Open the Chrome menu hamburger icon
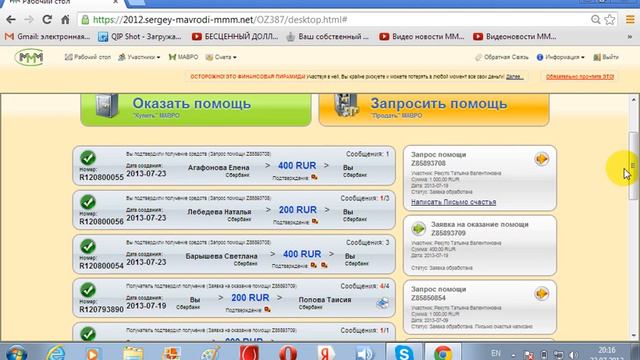 tap(630, 19)
